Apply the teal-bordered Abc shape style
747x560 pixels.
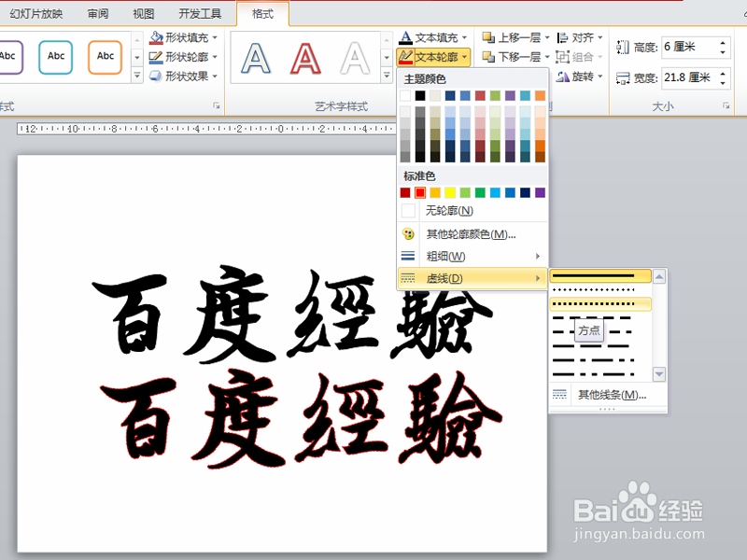[x=56, y=57]
